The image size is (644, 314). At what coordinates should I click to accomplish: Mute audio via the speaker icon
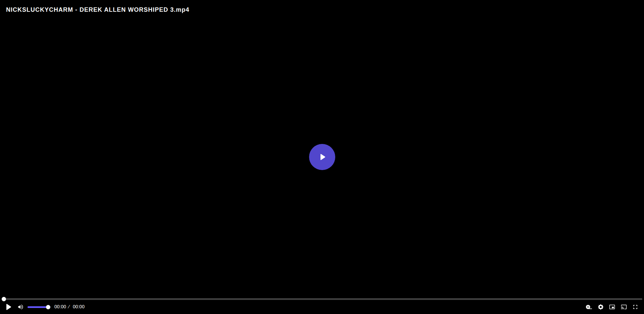(x=20, y=307)
